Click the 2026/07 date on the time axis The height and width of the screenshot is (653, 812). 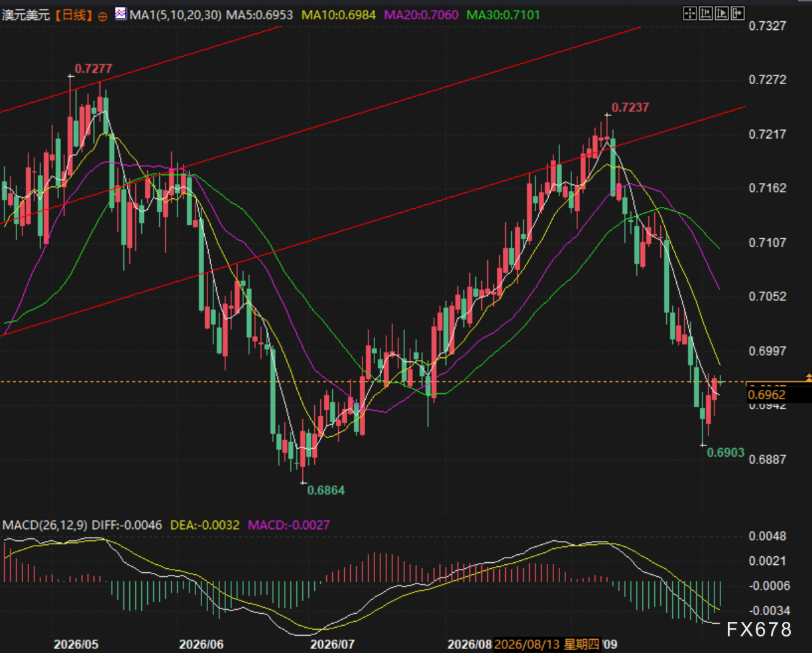[x=333, y=644]
